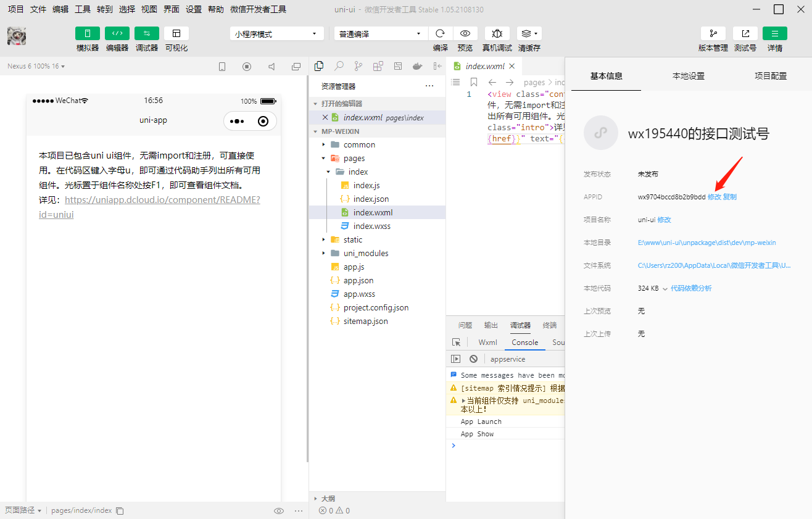Switch to Problems tab in bottom panel
The width and height of the screenshot is (812, 519).
pyautogui.click(x=465, y=325)
